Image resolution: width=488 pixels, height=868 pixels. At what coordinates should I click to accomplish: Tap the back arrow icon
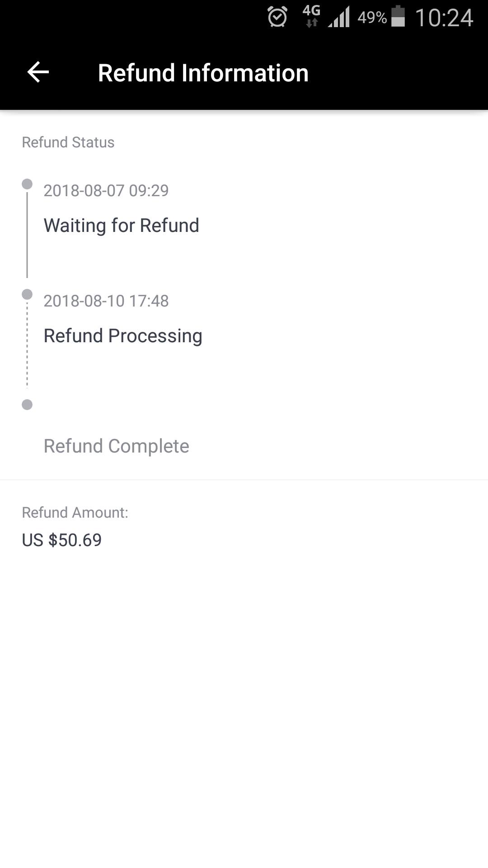pyautogui.click(x=38, y=72)
